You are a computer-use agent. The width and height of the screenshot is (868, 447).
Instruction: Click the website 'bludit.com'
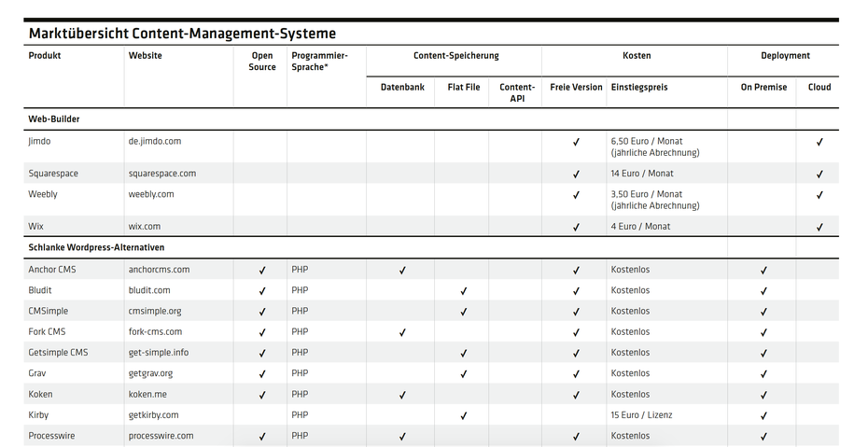[149, 290]
